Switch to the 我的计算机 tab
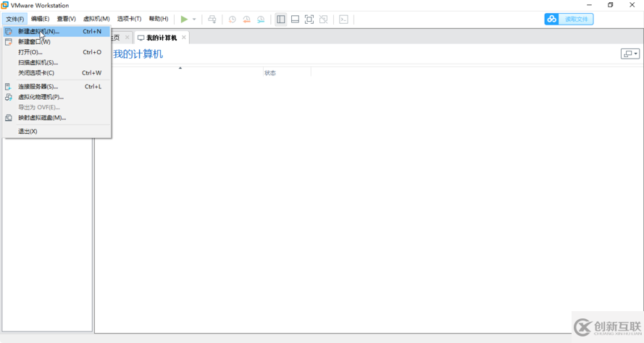Screen dimensions: 644x343 pyautogui.click(x=162, y=38)
